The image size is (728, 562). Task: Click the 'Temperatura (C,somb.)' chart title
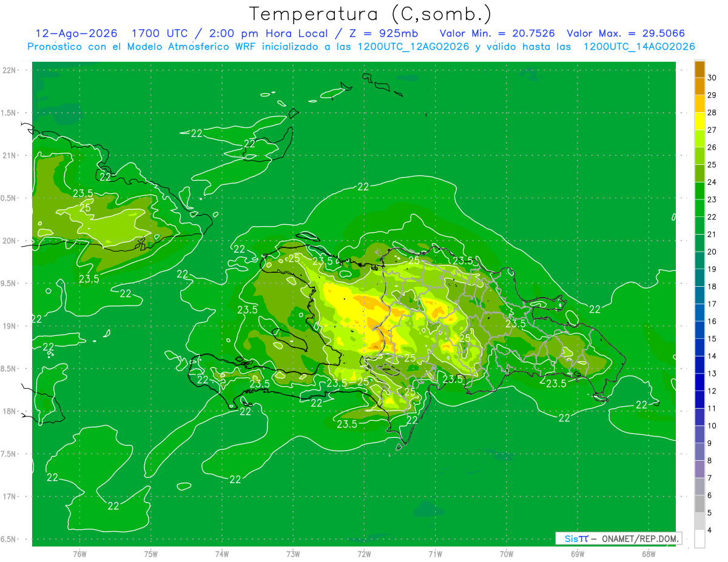pyautogui.click(x=371, y=14)
